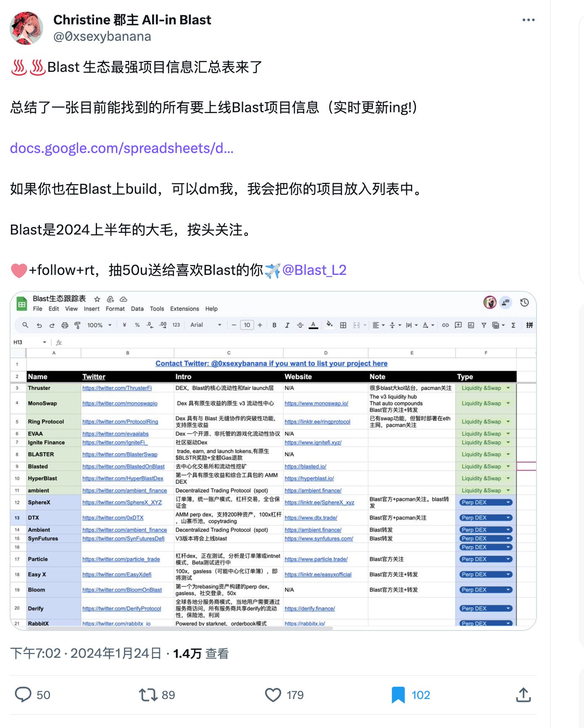The width and height of the screenshot is (584, 728).
Task: Click the sigma functions icon
Action: pyautogui.click(x=513, y=325)
